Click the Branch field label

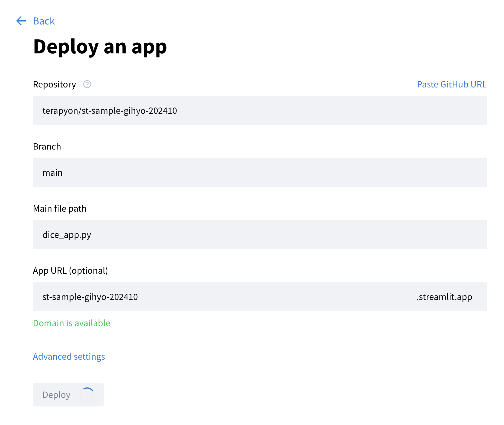coord(47,147)
